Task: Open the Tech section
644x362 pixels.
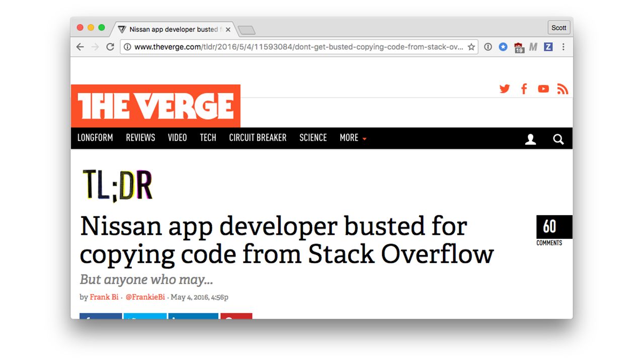Action: pos(208,138)
